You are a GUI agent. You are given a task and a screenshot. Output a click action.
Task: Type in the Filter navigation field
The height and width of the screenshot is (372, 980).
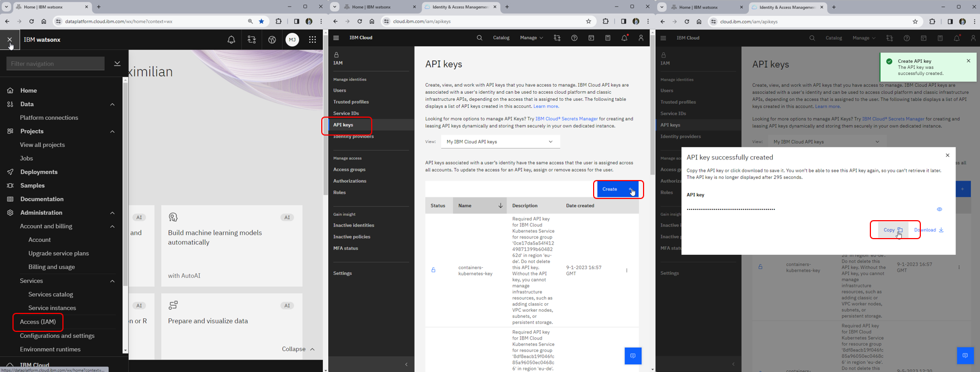pos(55,63)
